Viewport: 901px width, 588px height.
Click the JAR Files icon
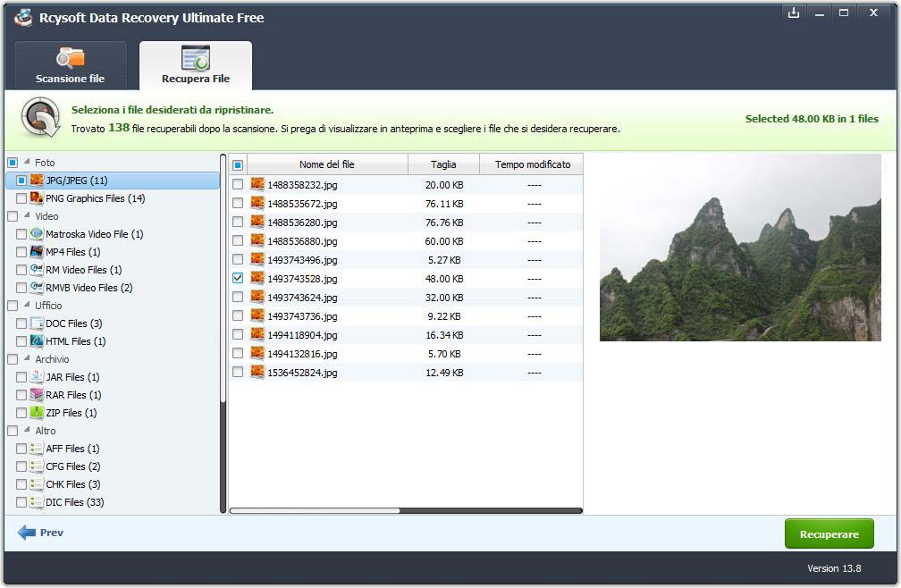pos(37,377)
